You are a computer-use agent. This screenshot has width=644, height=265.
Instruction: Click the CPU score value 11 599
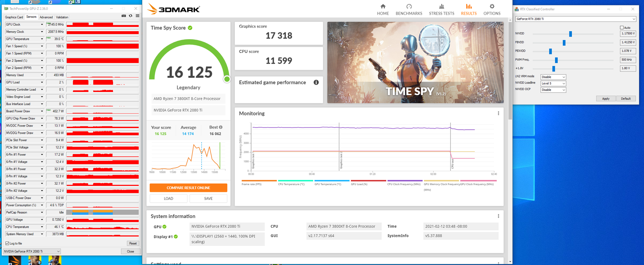[x=279, y=61]
